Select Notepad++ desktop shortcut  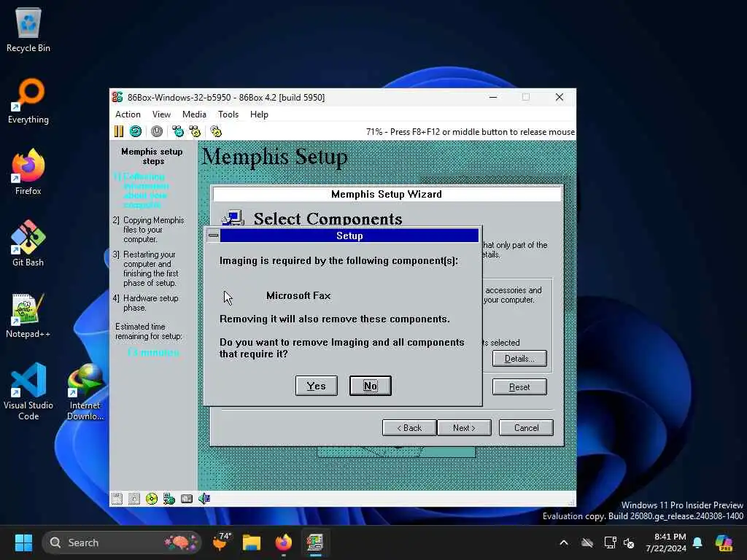click(x=28, y=315)
